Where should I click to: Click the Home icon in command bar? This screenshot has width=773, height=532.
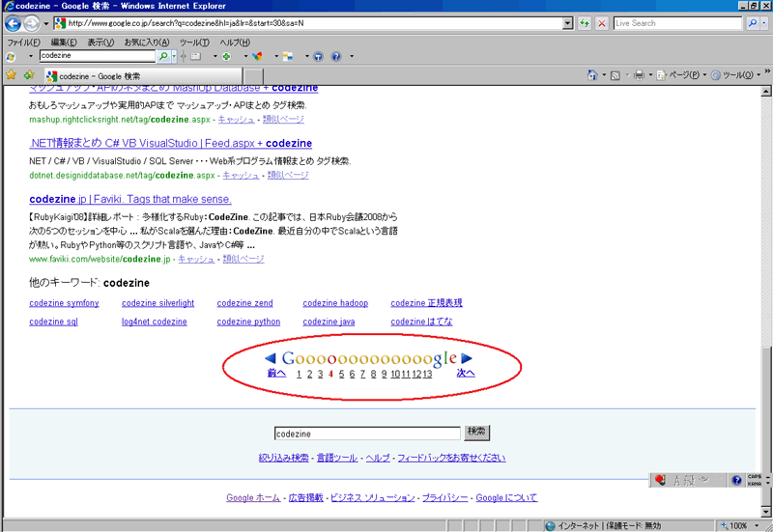[592, 75]
